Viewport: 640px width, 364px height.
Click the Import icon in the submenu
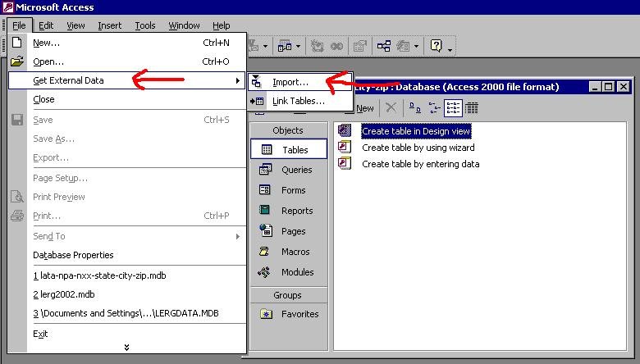(256, 81)
